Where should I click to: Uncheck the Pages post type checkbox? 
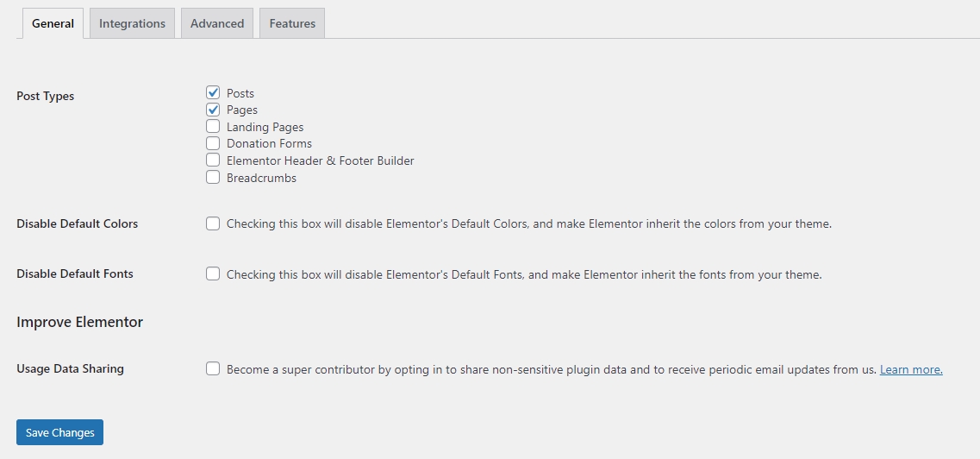click(213, 110)
